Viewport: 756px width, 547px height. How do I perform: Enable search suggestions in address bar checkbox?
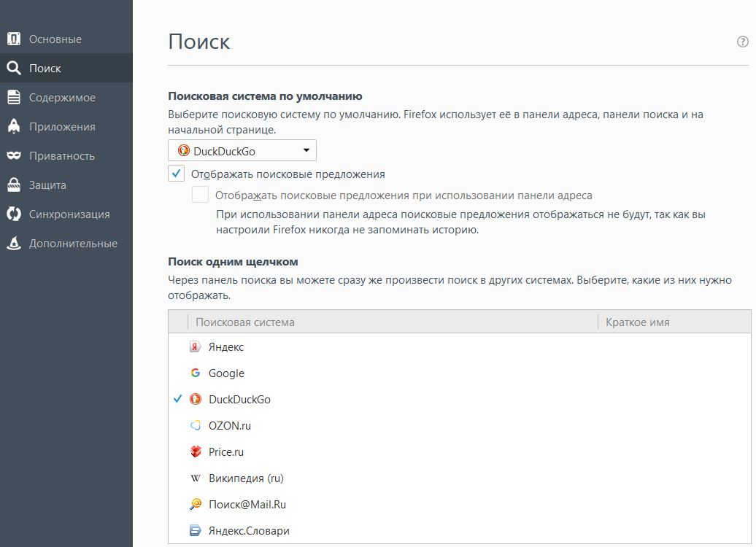(200, 195)
